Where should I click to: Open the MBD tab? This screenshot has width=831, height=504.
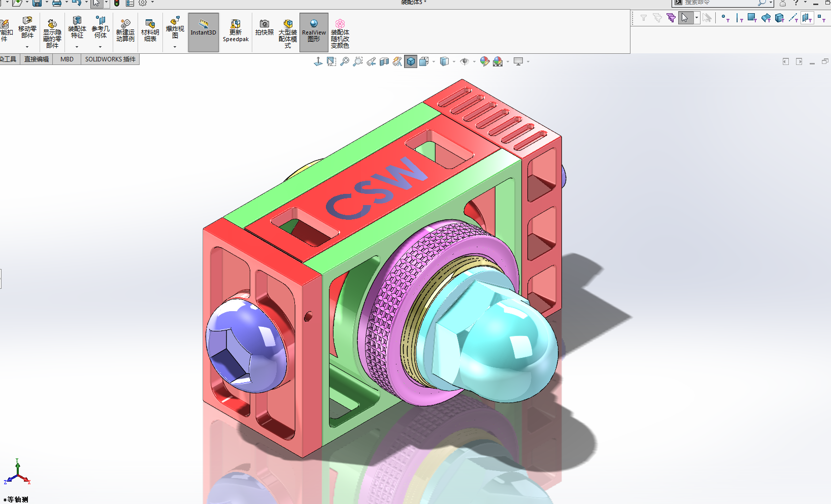(x=66, y=59)
